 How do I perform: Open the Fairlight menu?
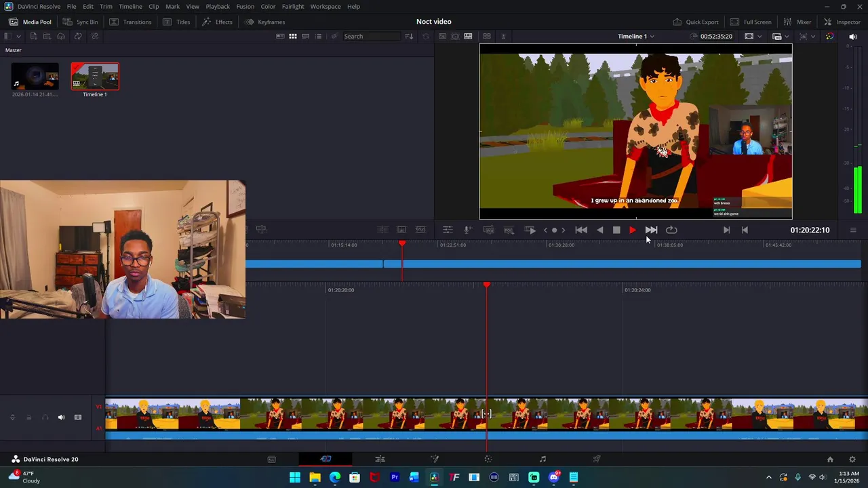293,6
